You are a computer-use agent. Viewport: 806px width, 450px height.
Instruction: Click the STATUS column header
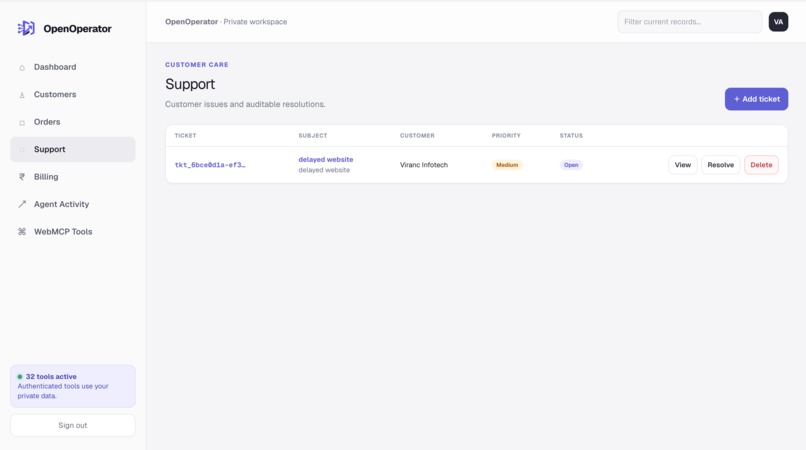point(571,136)
